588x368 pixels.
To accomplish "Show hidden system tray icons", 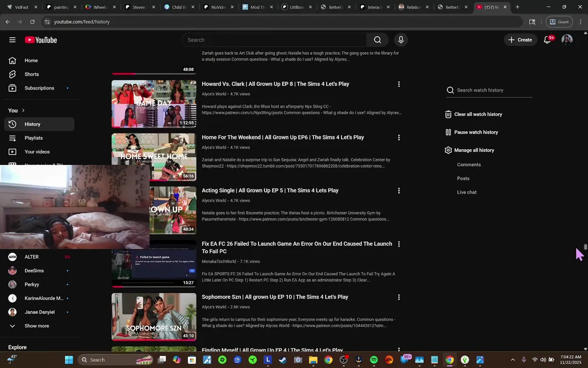I will [x=512, y=360].
